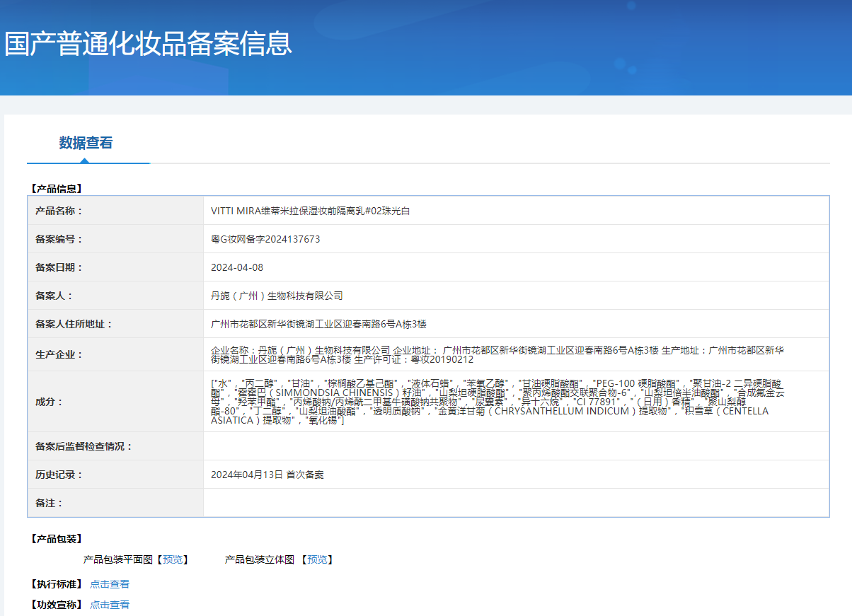Click the 【产品信息】 section heading
The width and height of the screenshot is (852, 616).
point(57,189)
